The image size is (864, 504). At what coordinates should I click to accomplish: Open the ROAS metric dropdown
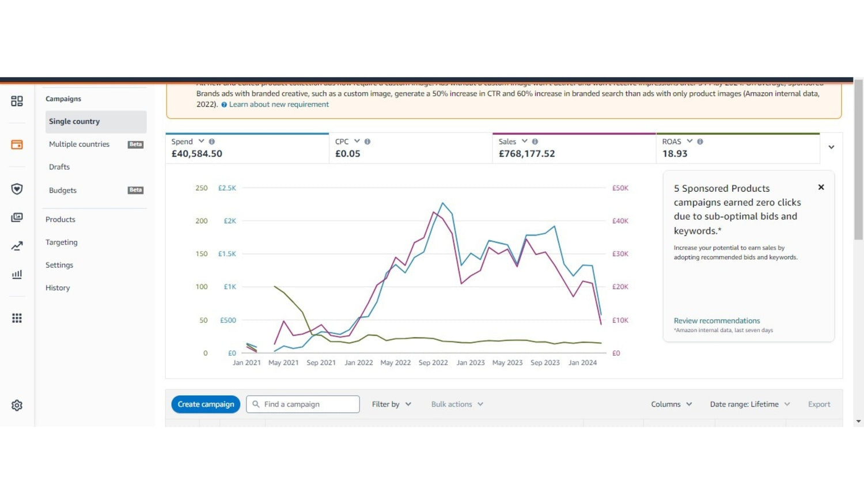(689, 141)
